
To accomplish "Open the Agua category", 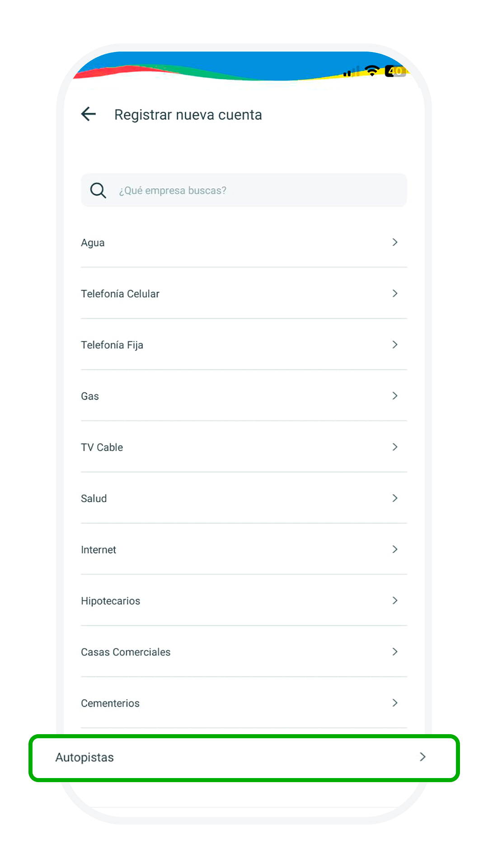I will pyautogui.click(x=93, y=243).
